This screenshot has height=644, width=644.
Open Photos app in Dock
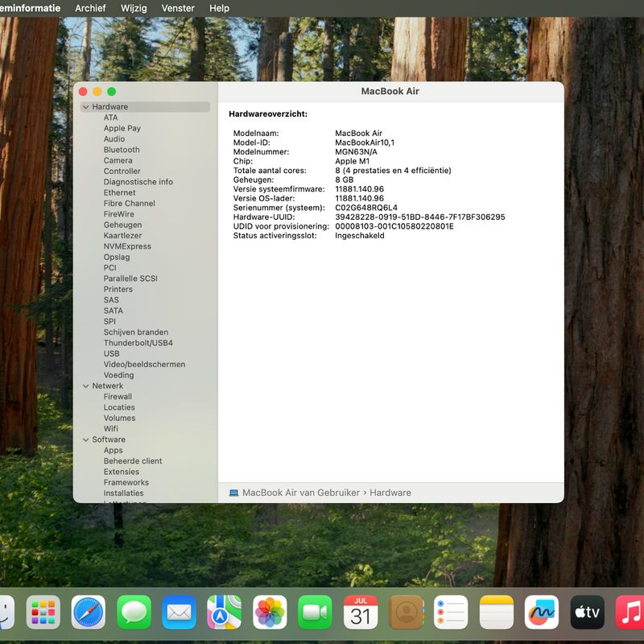(x=270, y=612)
